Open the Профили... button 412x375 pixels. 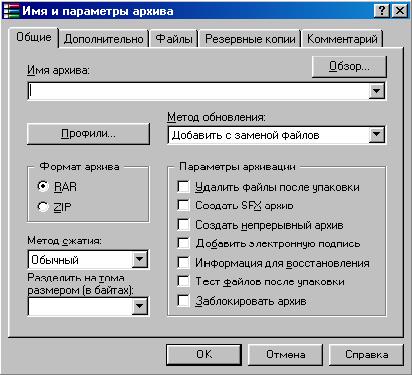(88, 134)
